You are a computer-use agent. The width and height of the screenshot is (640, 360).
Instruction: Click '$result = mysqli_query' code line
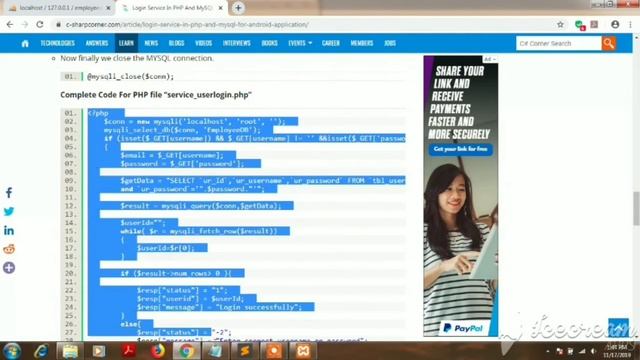coord(200,206)
